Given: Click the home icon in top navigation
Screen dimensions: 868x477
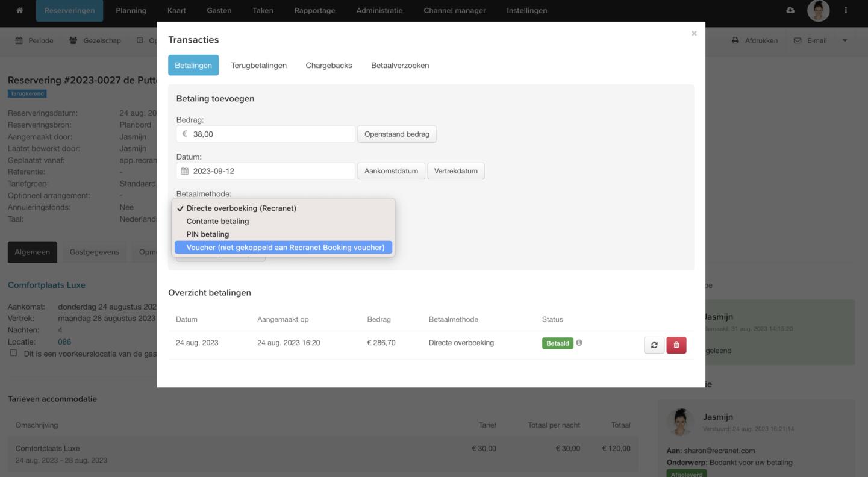Looking at the screenshot, I should coord(20,11).
